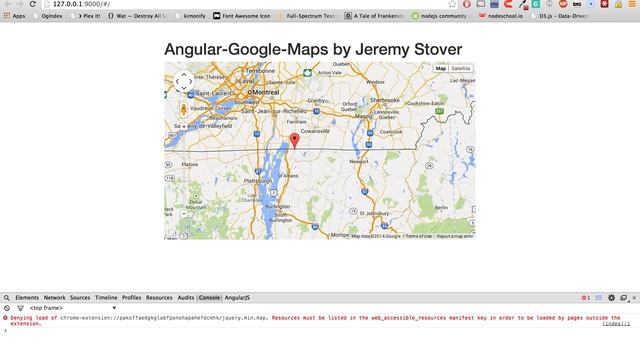Viewport: 640px width, 360px height.
Task: Bookmark this page with the star icon
Action: click(452, 4)
